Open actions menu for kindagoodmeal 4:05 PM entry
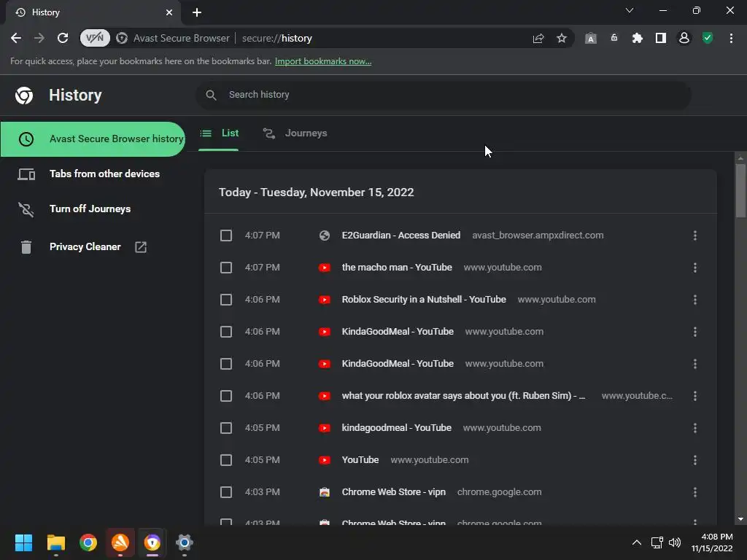The height and width of the screenshot is (560, 747). [x=695, y=428]
